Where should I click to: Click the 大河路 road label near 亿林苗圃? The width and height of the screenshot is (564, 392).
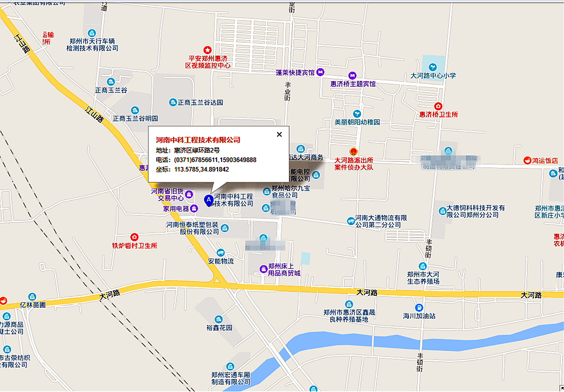point(110,294)
